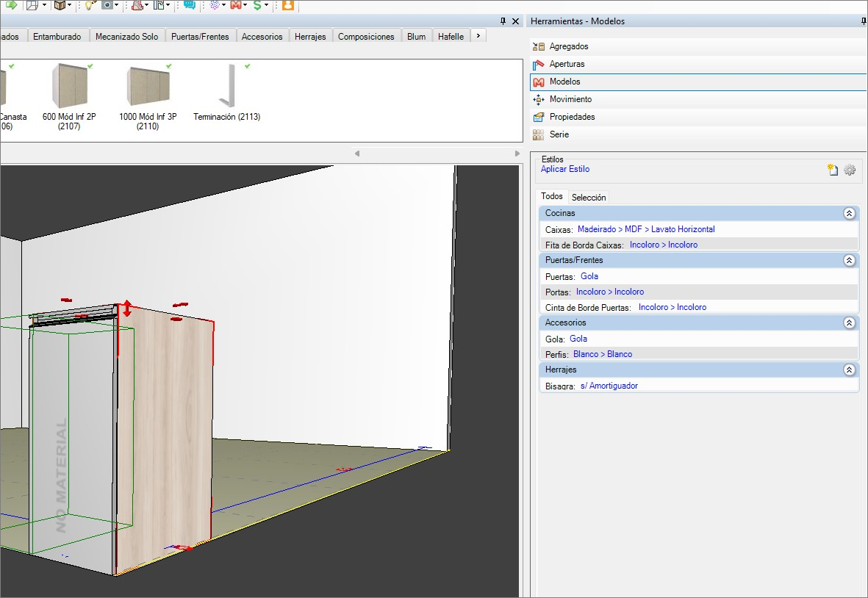Switch to the Selección tab
The image size is (868, 598).
589,197
